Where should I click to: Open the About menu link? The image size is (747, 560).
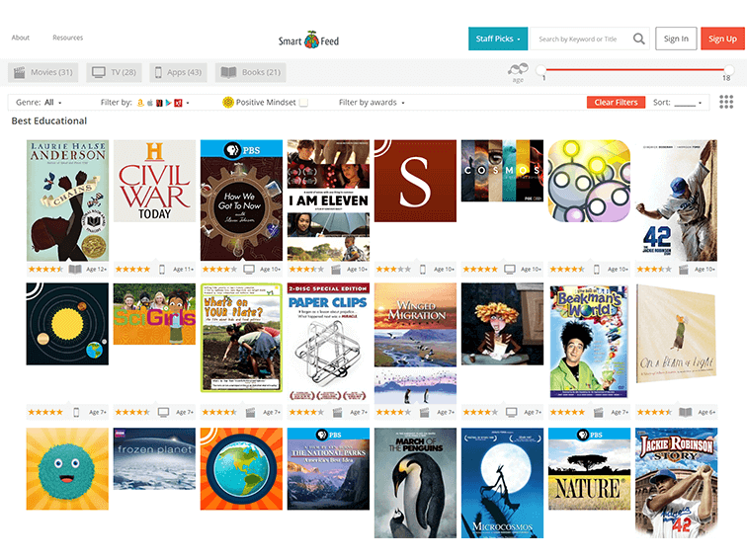[21, 38]
